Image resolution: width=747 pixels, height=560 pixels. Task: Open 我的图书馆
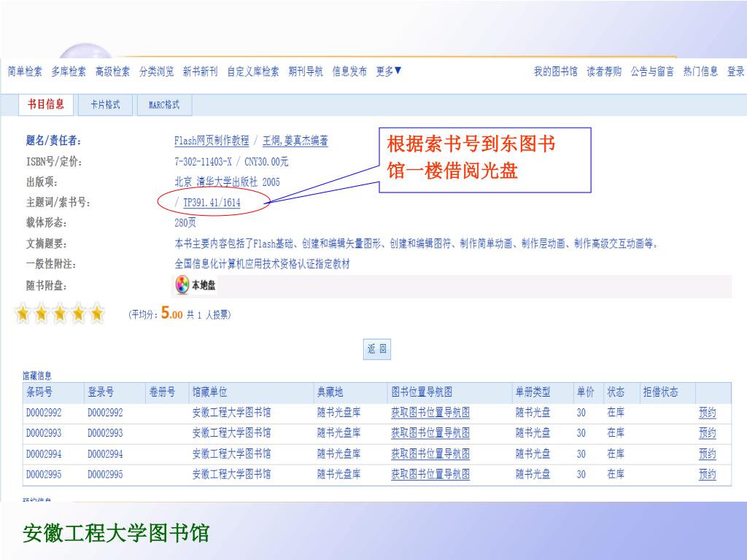click(555, 71)
